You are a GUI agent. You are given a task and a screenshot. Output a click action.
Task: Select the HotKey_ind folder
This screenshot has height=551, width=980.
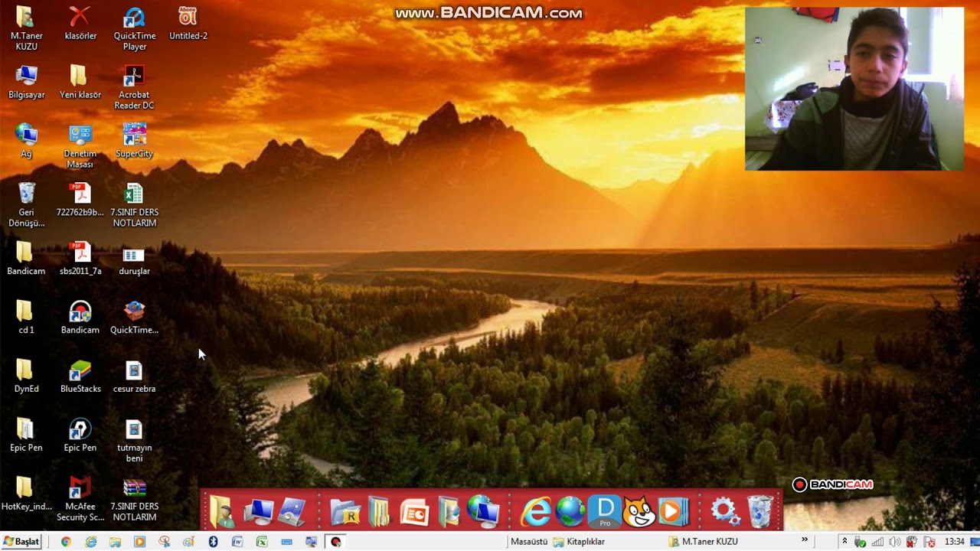27,494
